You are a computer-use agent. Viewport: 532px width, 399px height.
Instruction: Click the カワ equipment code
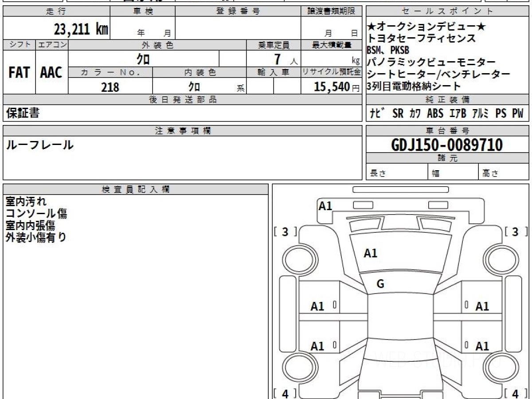[x=415, y=113]
